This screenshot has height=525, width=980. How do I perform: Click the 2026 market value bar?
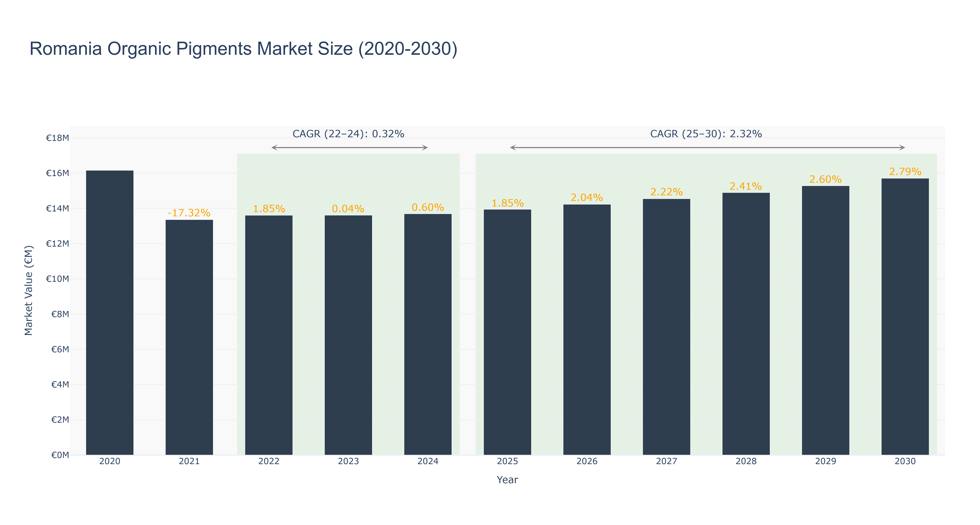[x=587, y=330]
